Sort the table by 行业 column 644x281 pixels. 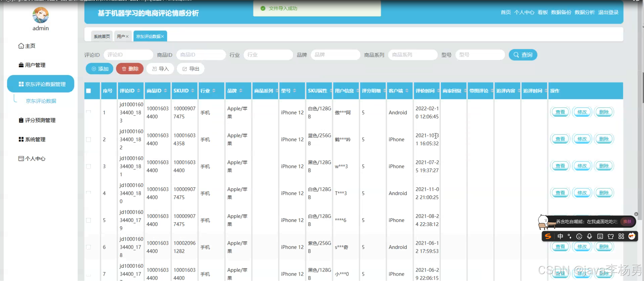click(x=214, y=91)
